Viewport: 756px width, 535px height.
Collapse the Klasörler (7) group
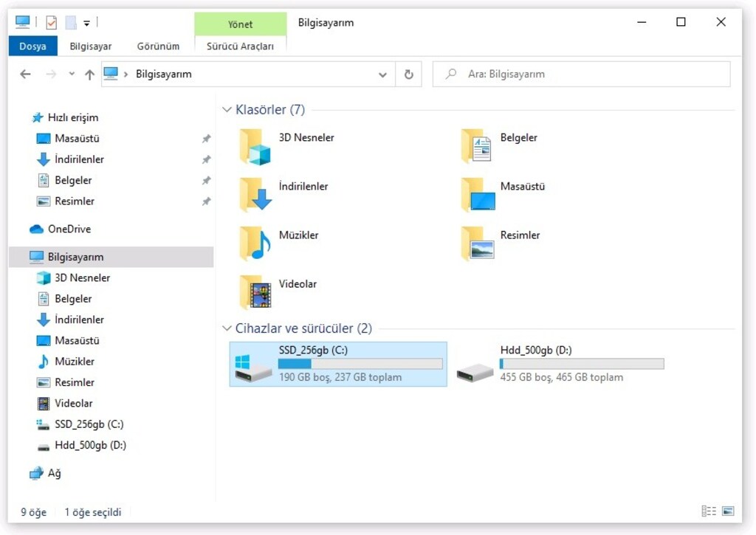click(x=227, y=110)
